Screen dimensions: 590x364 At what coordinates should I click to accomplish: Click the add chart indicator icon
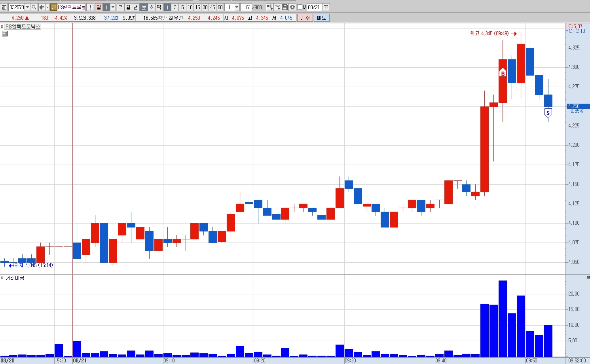(270, 7)
